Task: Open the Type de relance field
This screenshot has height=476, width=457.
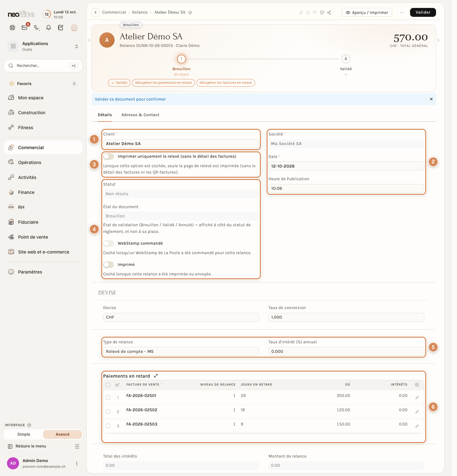Action: (x=181, y=351)
